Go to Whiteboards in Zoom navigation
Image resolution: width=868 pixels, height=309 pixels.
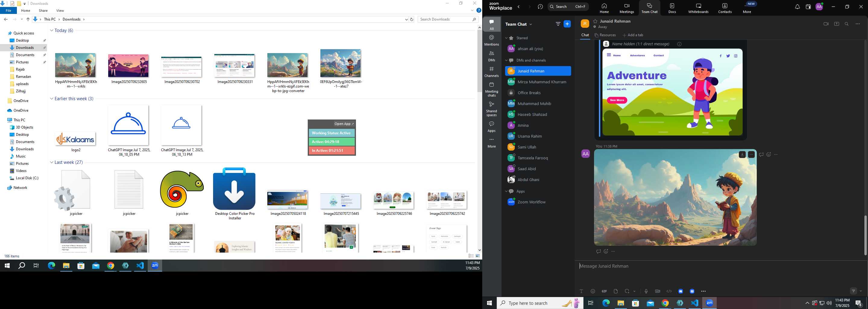(698, 8)
